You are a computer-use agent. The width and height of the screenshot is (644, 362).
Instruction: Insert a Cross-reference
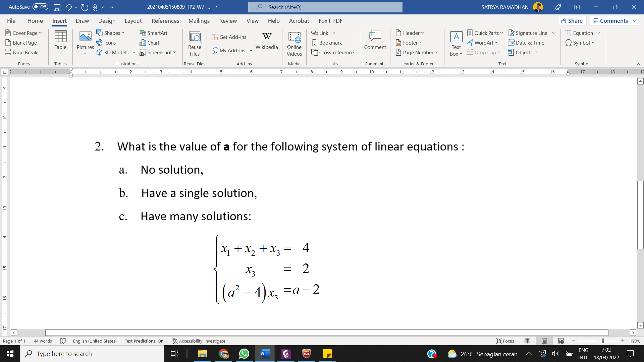tap(333, 52)
